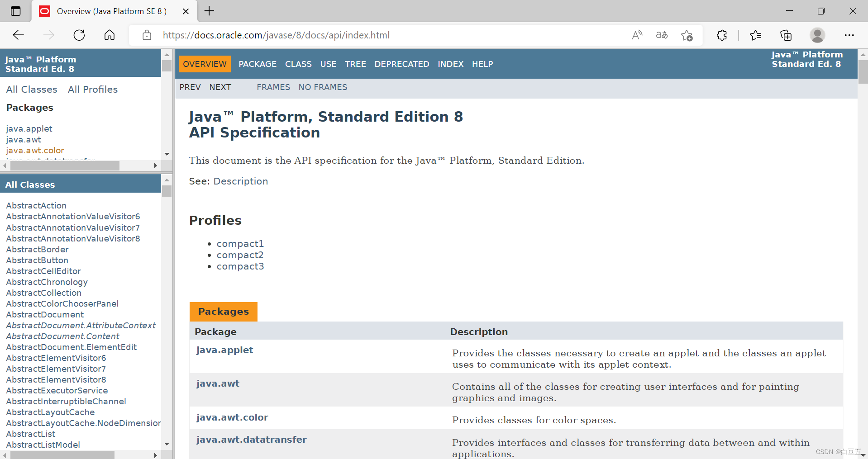This screenshot has height=459, width=868.
Task: Open the AbstractDocument.AttributeContext interface link
Action: point(81,326)
